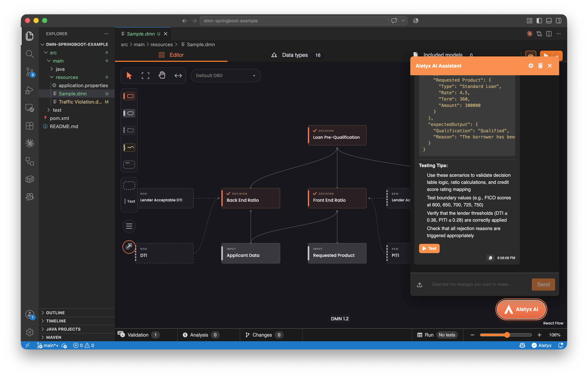Open the Remote Explorer view
Image resolution: width=588 pixels, height=377 pixels.
[x=30, y=108]
